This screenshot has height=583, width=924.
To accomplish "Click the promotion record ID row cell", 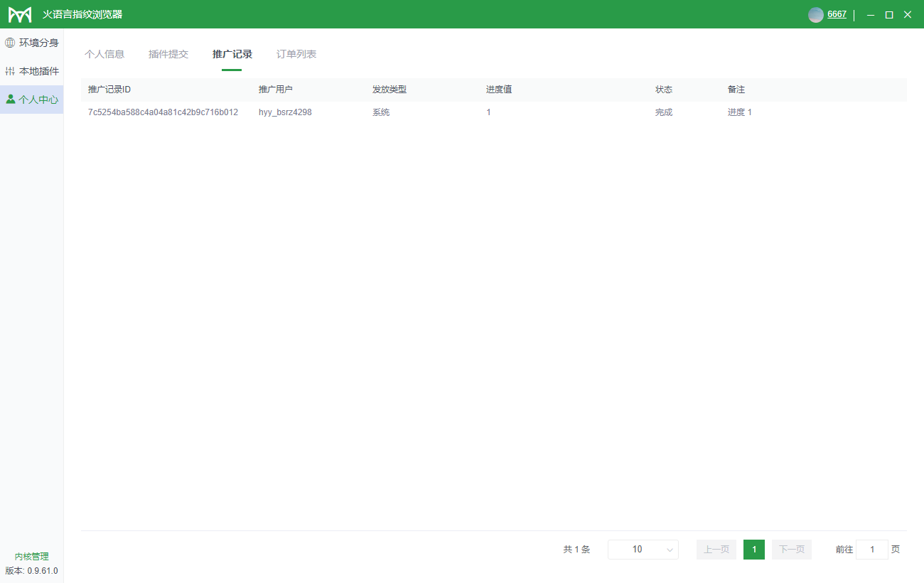I will click(x=163, y=112).
